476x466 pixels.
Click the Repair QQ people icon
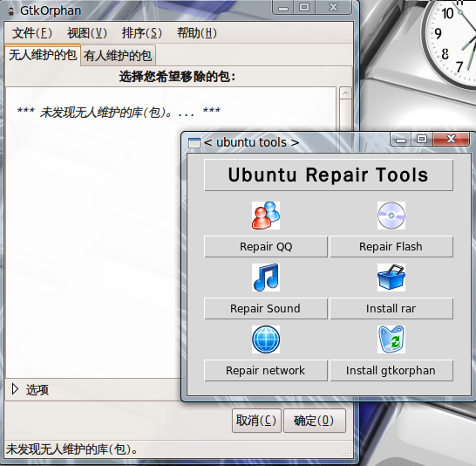click(266, 216)
